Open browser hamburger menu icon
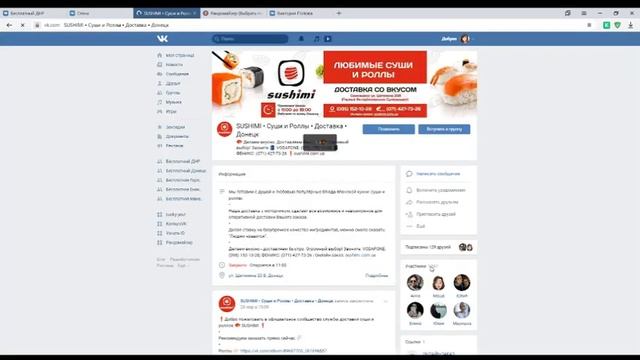The image size is (640, 360). pos(584,13)
